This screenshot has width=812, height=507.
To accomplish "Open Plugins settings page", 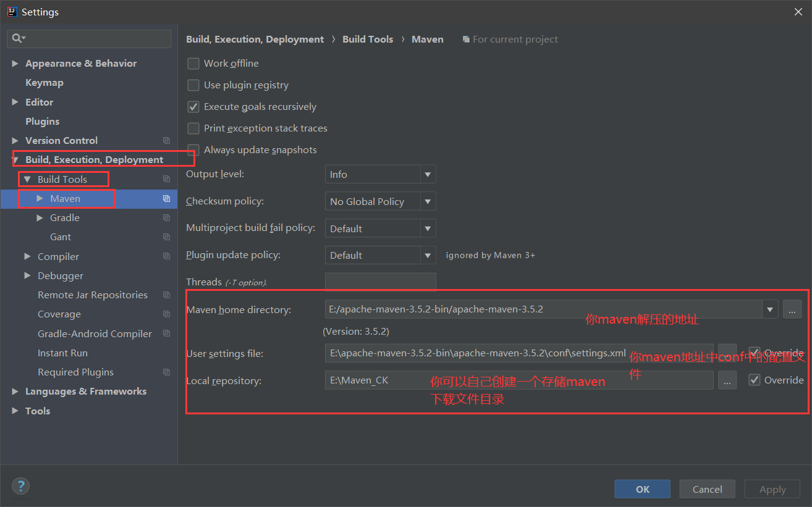I will pos(43,122).
